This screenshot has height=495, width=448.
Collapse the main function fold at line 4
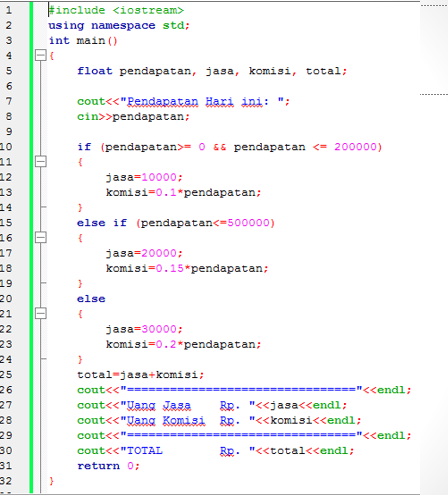click(x=41, y=55)
